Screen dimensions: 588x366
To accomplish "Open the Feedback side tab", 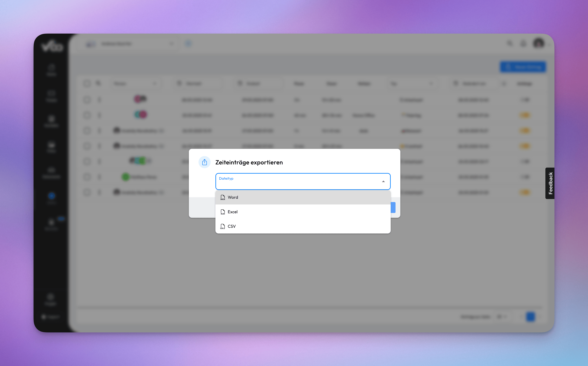I will click(x=550, y=183).
